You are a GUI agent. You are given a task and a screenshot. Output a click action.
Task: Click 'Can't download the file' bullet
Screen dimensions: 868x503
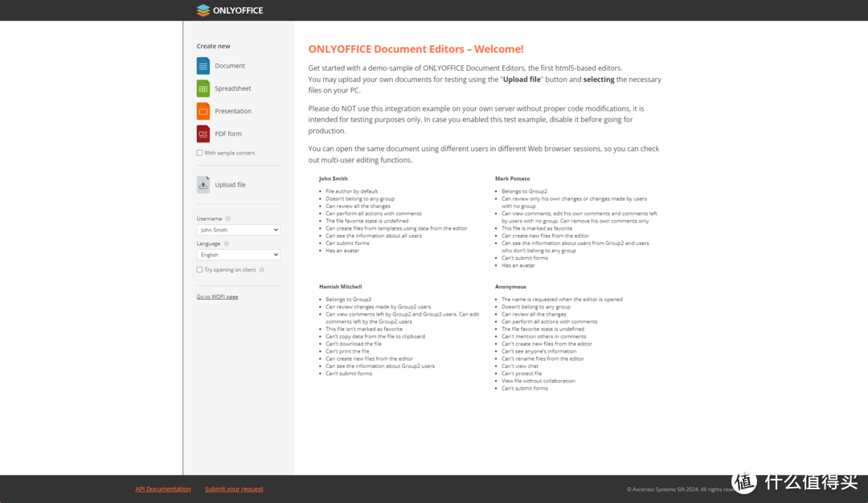[353, 344]
